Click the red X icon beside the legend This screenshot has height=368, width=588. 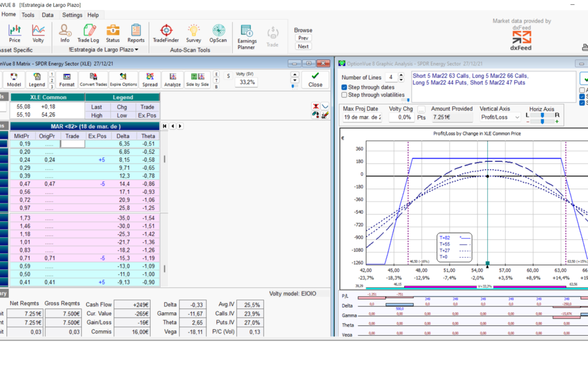(316, 106)
